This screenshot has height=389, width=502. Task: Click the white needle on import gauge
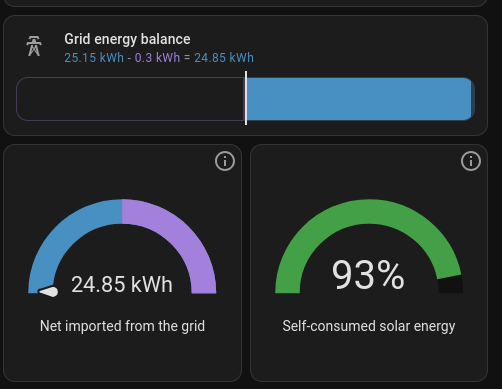49,291
